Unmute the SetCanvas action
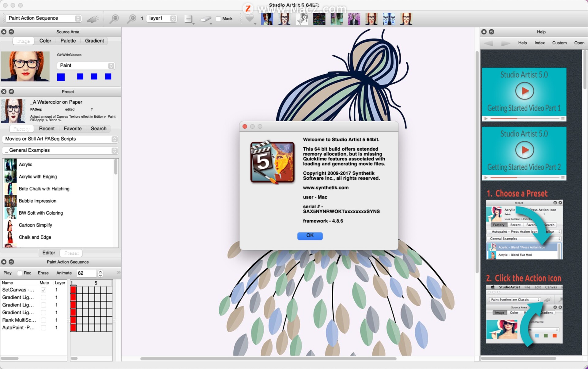The image size is (588, 369). tap(43, 290)
